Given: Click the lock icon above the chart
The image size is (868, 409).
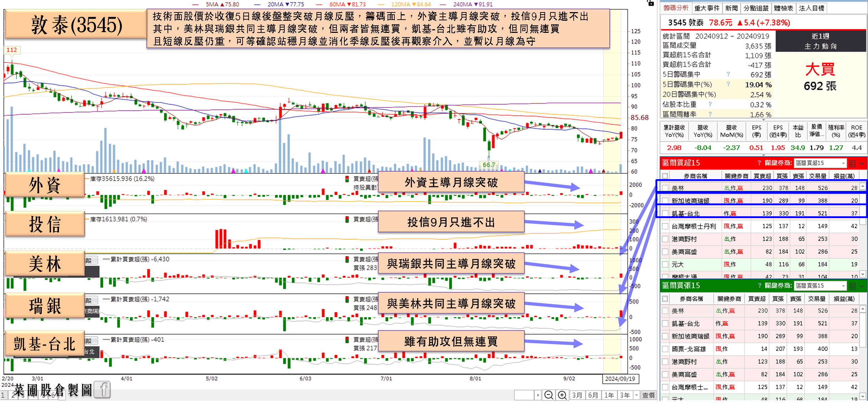Looking at the screenshot, I should (x=650, y=3).
